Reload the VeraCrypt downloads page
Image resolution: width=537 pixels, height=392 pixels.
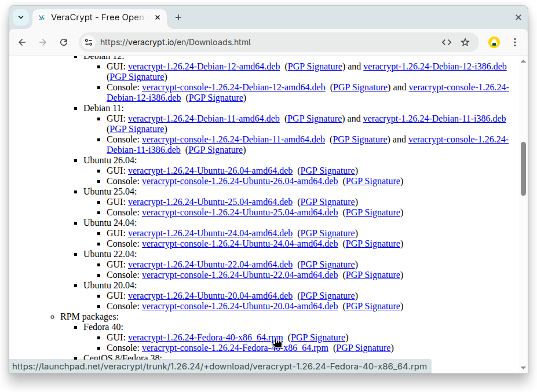[x=64, y=42]
